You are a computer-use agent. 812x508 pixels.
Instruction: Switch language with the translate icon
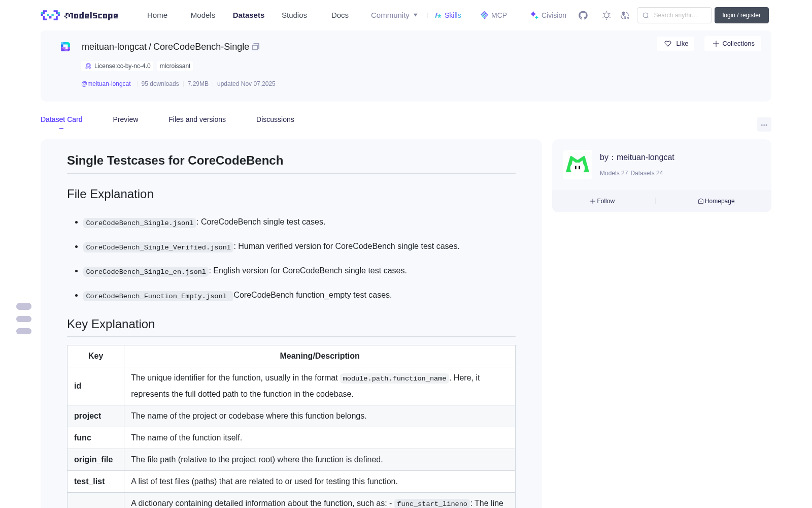(625, 15)
